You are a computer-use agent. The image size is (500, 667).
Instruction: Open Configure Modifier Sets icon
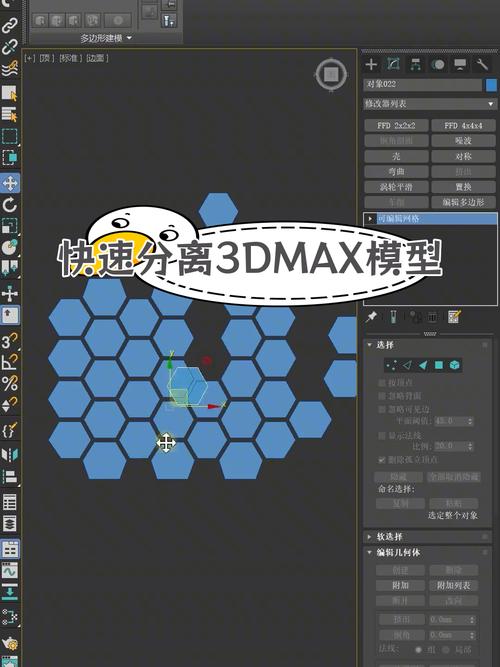pyautogui.click(x=454, y=317)
